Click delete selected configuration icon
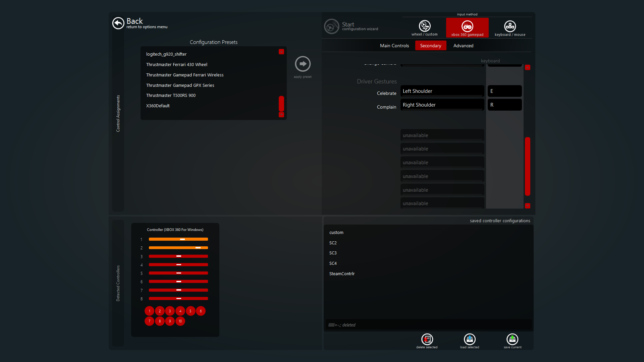The width and height of the screenshot is (644, 362). coord(427,339)
